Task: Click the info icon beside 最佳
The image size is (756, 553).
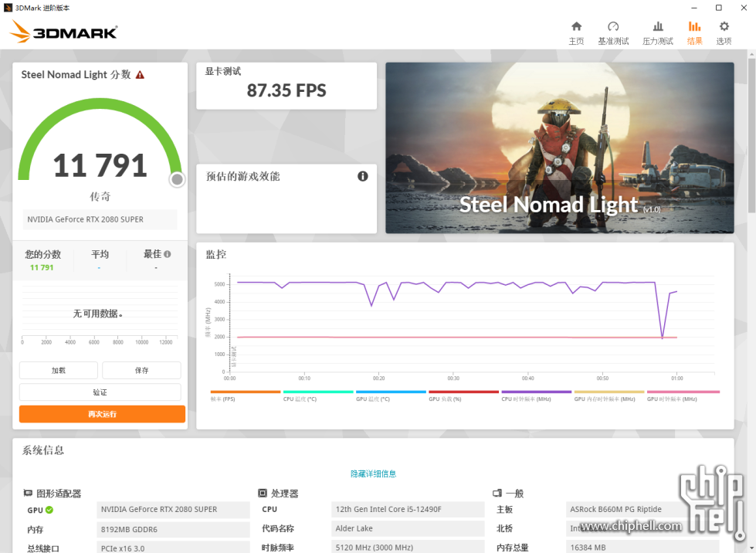Action: tap(168, 254)
